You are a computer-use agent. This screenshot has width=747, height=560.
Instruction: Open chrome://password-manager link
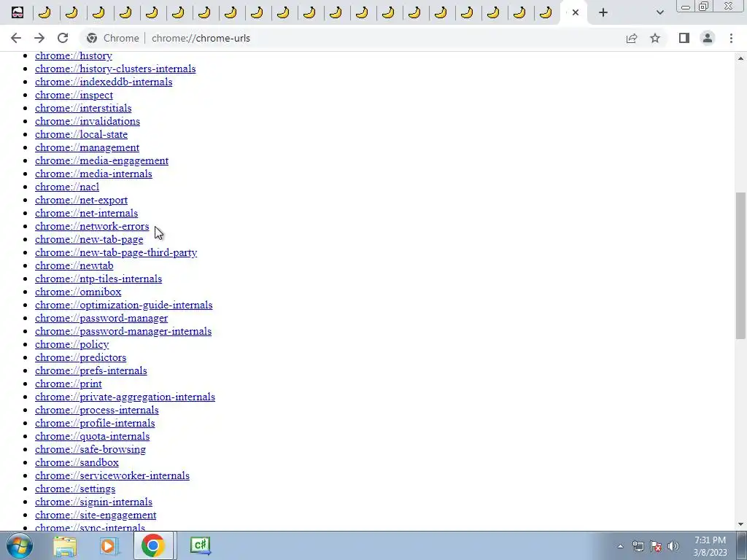[101, 318]
